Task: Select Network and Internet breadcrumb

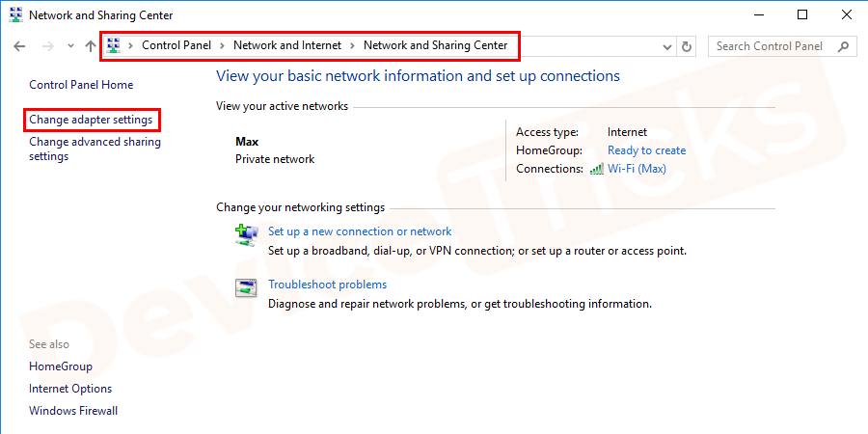Action: tap(287, 46)
